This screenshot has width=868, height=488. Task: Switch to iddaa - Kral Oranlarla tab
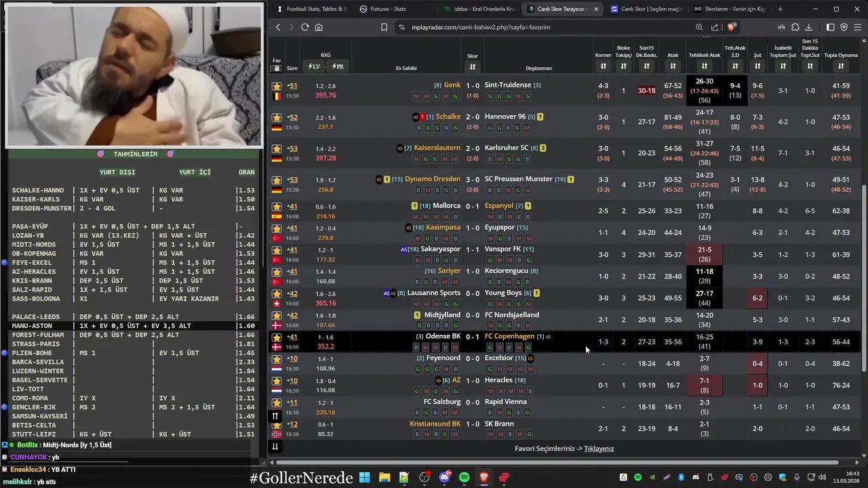coord(479,9)
